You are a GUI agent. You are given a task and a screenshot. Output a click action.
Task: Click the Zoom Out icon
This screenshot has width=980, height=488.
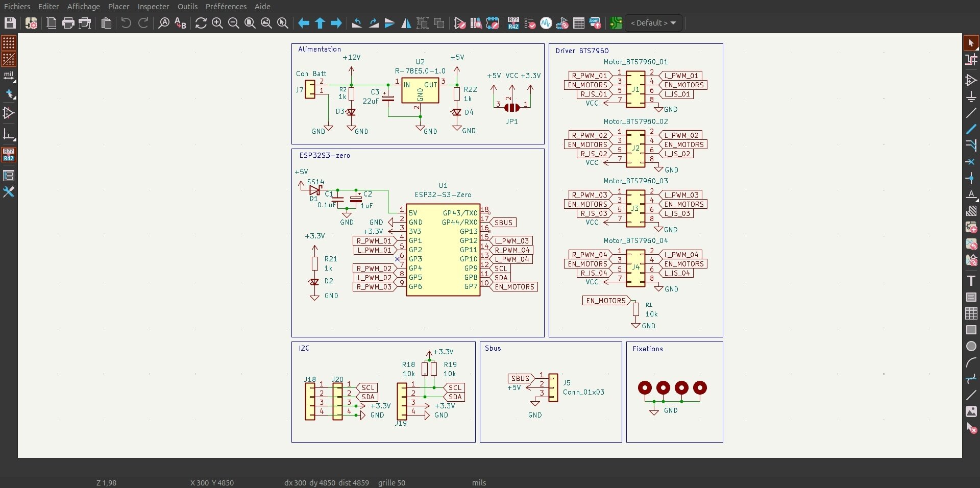(x=234, y=23)
